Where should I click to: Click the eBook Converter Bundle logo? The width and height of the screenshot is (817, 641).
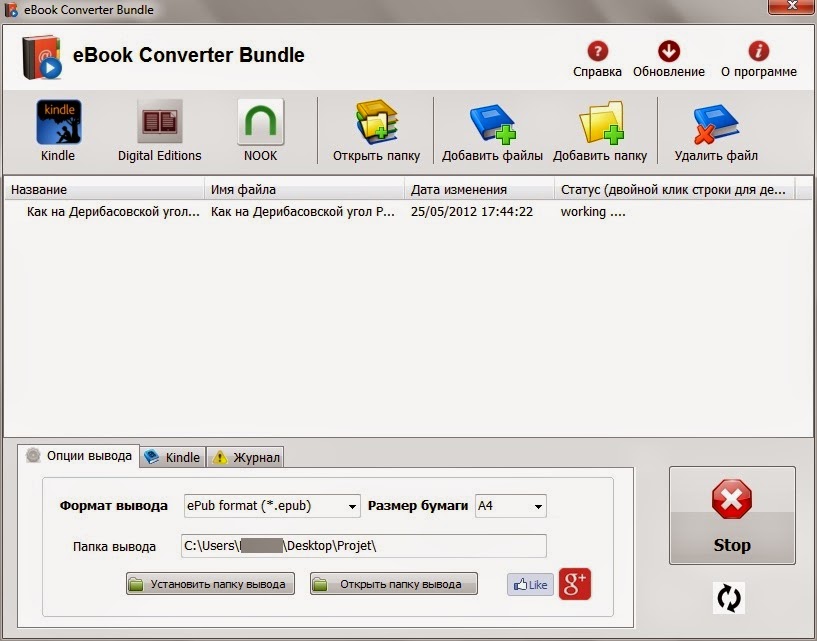42,57
